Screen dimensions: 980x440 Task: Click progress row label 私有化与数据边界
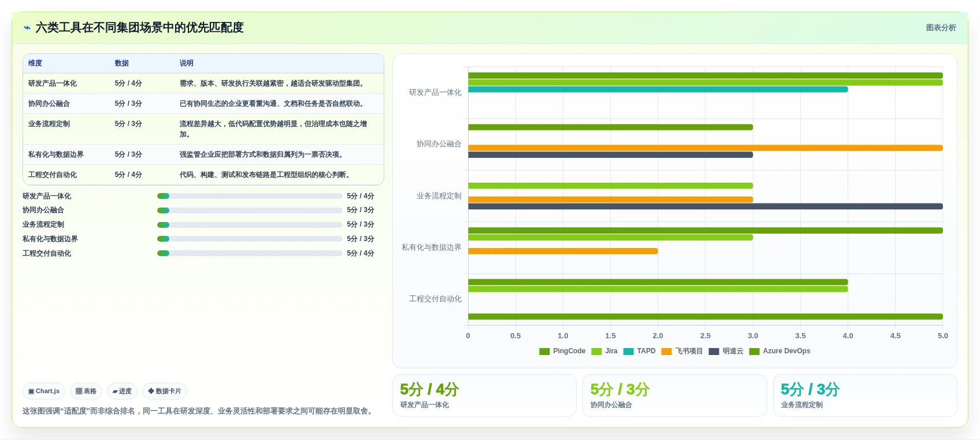click(x=50, y=239)
